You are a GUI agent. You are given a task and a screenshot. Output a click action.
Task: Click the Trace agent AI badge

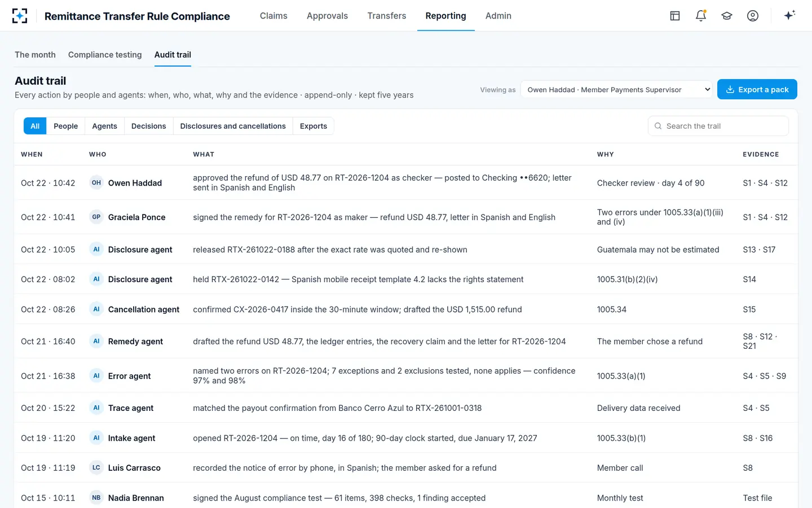[x=96, y=408]
